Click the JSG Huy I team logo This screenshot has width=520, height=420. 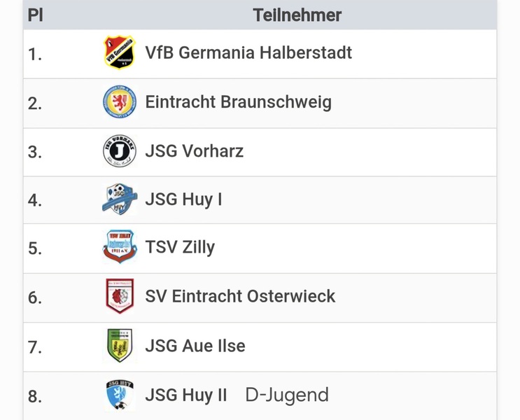pos(119,199)
